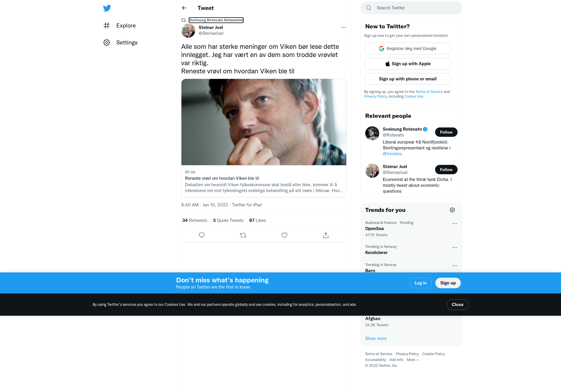Click Sign up with Apple
This screenshot has height=392, width=561.
coord(408,64)
